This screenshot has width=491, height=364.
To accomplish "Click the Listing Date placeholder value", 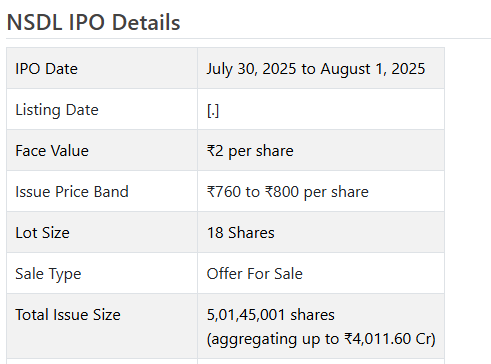I will click(x=213, y=110).
